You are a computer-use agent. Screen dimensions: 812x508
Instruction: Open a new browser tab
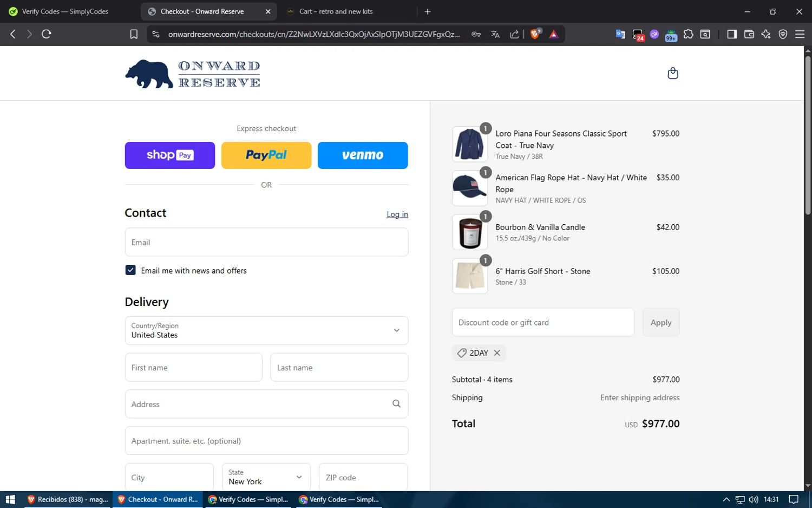(x=428, y=11)
